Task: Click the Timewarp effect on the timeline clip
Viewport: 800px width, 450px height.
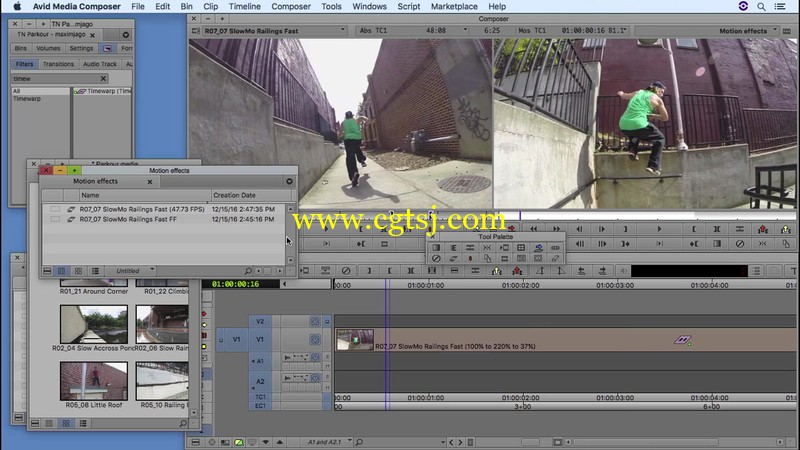Action: [x=683, y=340]
